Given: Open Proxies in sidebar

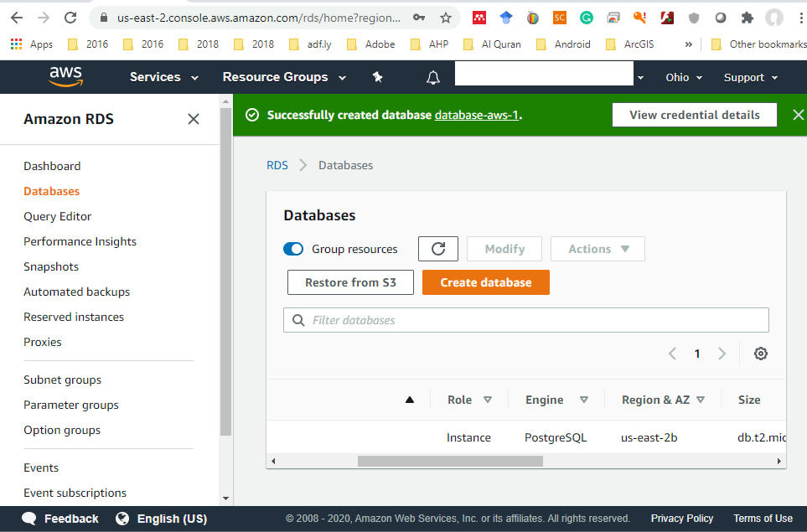Looking at the screenshot, I should coord(42,342).
